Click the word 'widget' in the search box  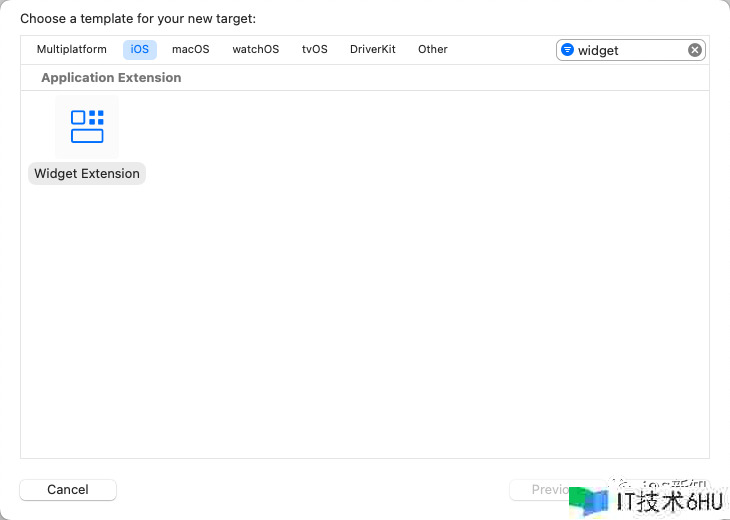point(598,50)
